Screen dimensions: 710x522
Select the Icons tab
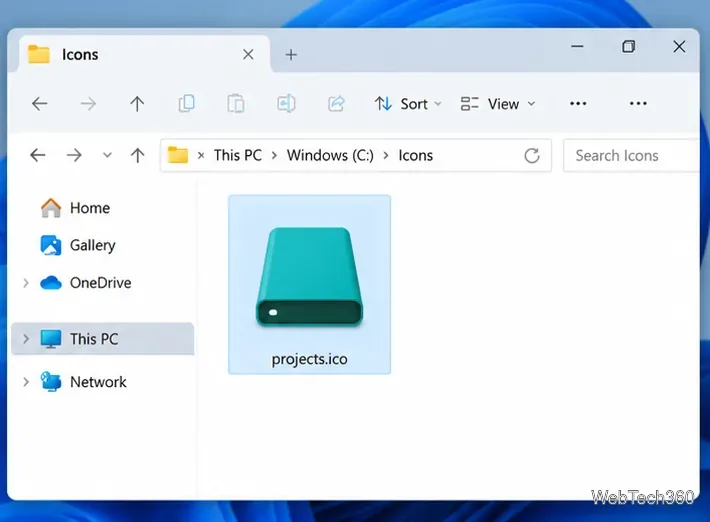144,54
